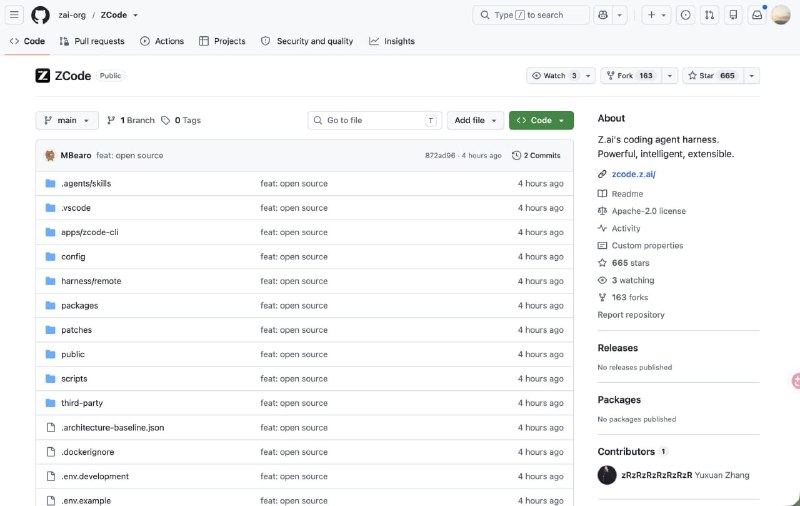The width and height of the screenshot is (800, 506).
Task: Open the packages folder
Action: click(x=80, y=306)
